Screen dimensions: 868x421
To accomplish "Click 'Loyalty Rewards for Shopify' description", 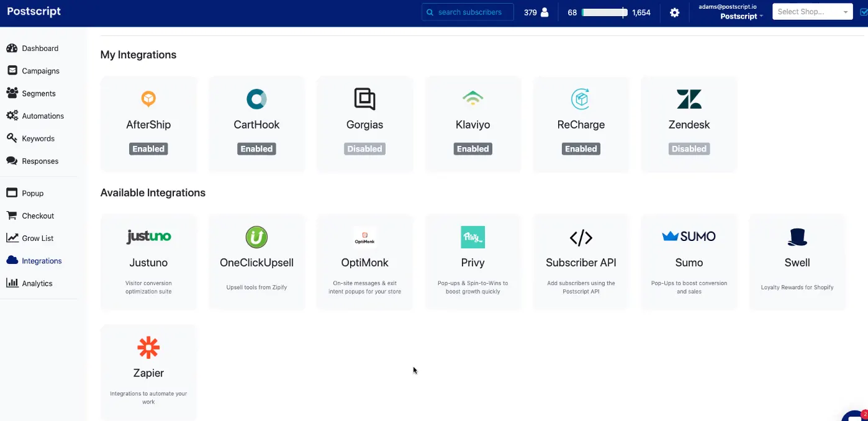I will pos(797,287).
